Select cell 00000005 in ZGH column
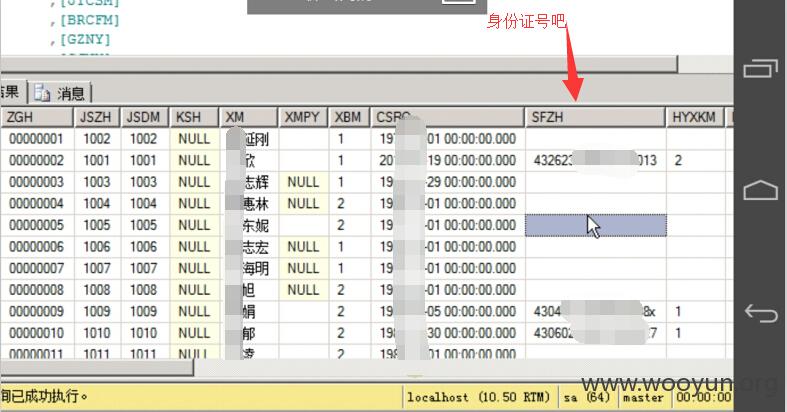This screenshot has width=787, height=412. point(38,225)
